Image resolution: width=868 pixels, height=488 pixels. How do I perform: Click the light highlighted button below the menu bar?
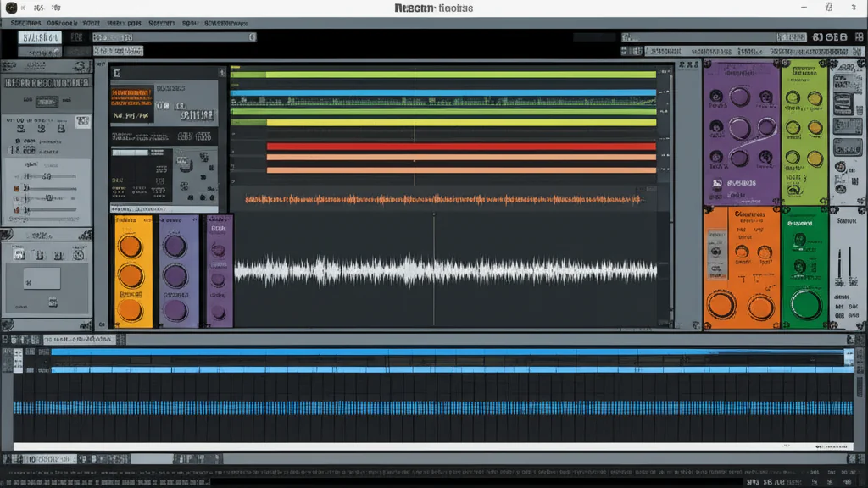pos(39,37)
